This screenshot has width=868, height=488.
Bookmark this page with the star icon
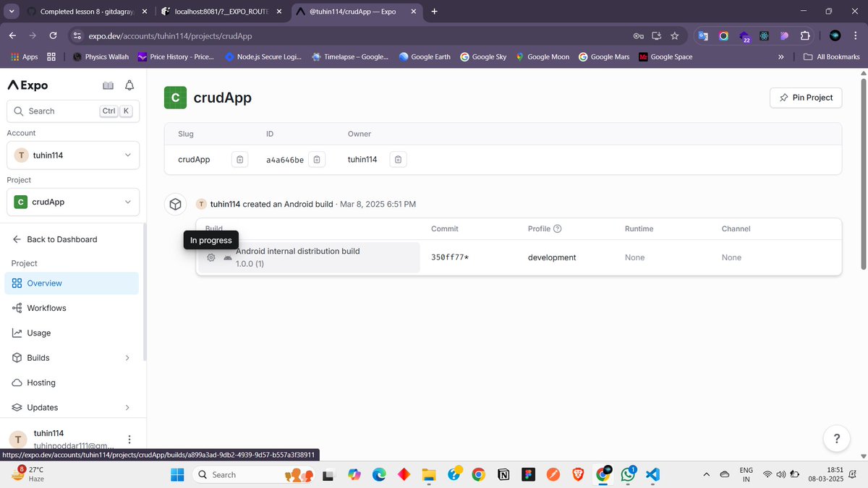click(674, 35)
